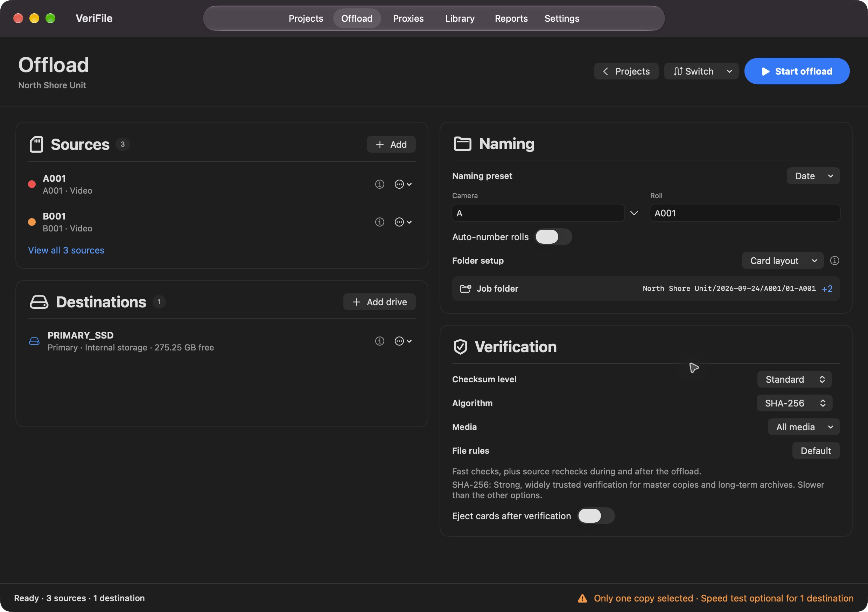Expand the Camera field chevron
This screenshot has height=612, width=868.
tap(634, 213)
